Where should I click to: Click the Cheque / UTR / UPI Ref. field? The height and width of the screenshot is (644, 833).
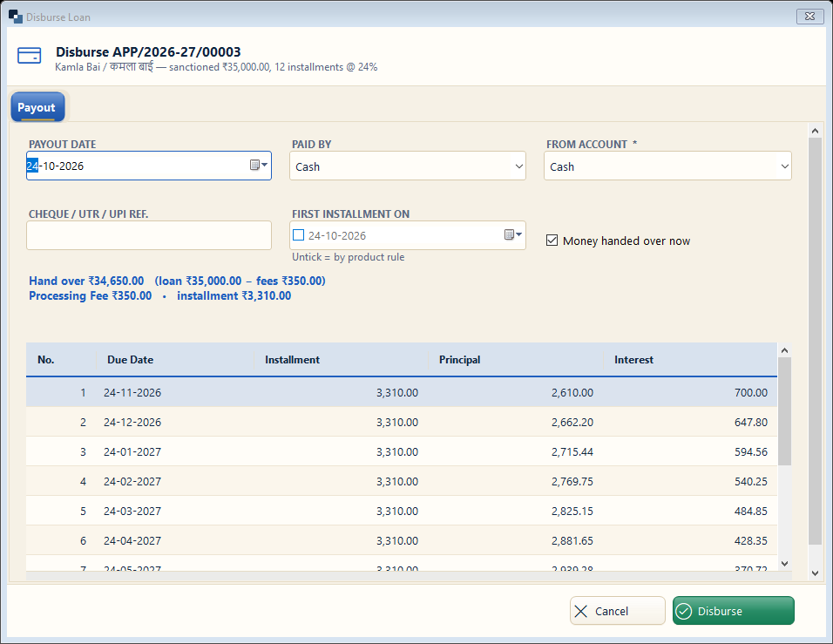pos(149,235)
